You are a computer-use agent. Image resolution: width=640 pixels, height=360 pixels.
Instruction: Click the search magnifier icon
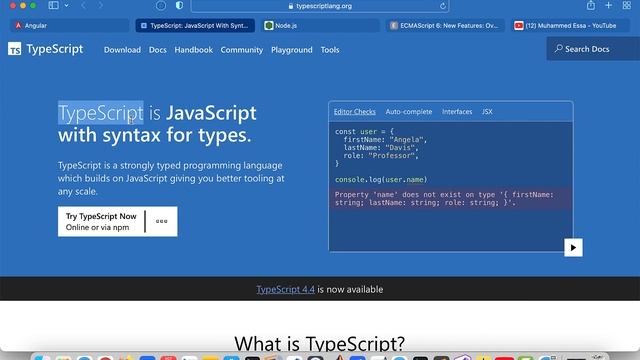click(558, 49)
